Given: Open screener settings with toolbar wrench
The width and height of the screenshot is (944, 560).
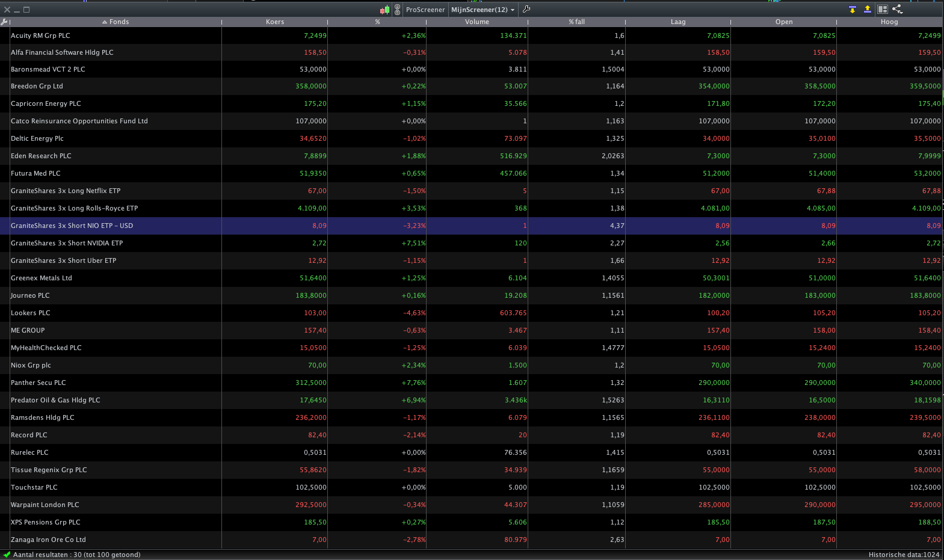Looking at the screenshot, I should click(x=526, y=9).
